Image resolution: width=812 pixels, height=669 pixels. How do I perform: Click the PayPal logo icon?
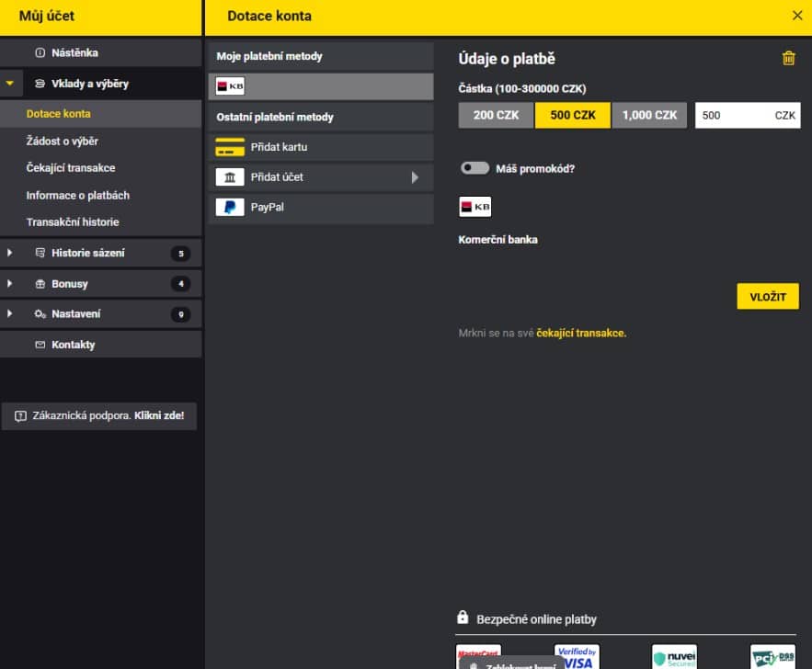click(x=230, y=208)
